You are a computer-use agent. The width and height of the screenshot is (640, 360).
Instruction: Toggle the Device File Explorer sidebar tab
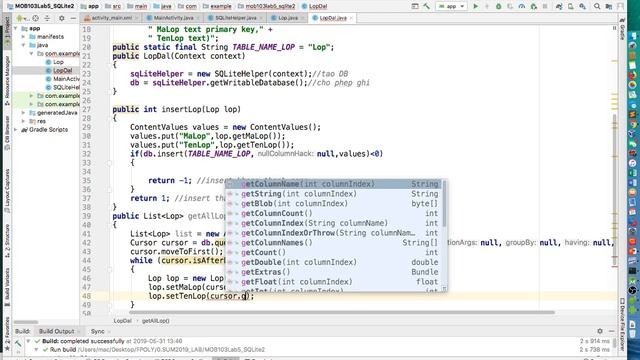pos(622,323)
